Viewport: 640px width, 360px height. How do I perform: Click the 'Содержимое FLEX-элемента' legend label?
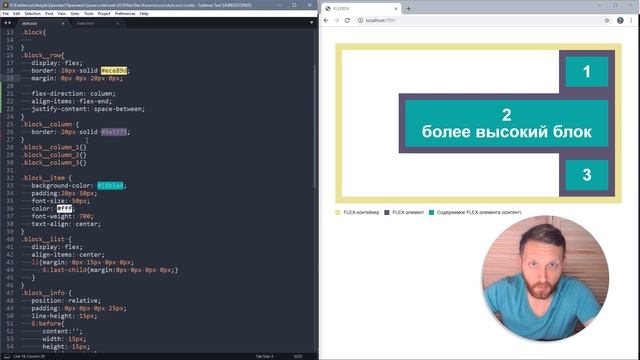(x=479, y=212)
